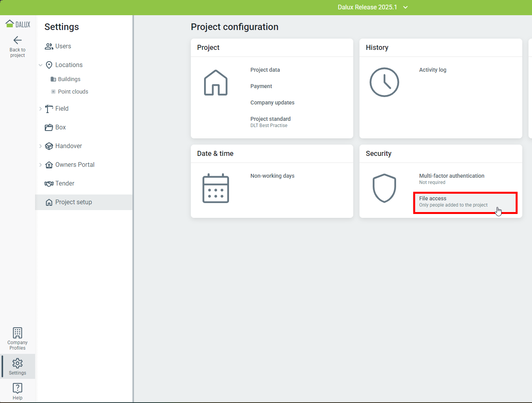This screenshot has width=532, height=403.
Task: Open Buildings under Locations
Action: (69, 79)
